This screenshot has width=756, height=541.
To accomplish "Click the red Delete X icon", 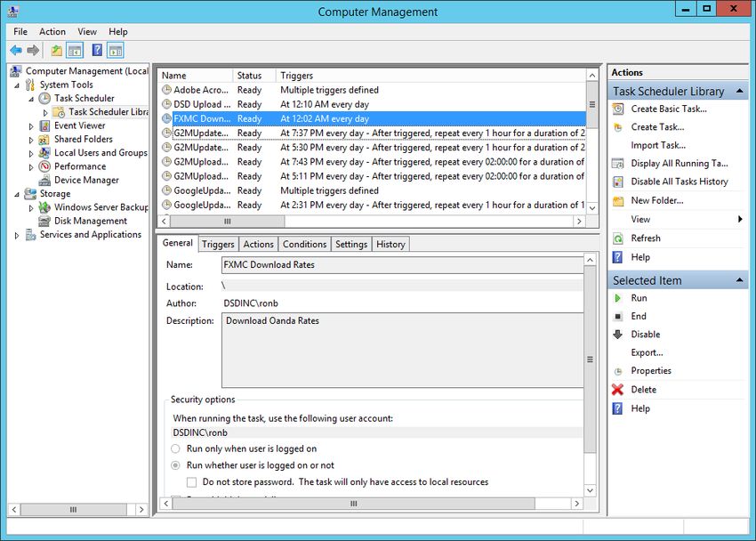I will tap(618, 390).
